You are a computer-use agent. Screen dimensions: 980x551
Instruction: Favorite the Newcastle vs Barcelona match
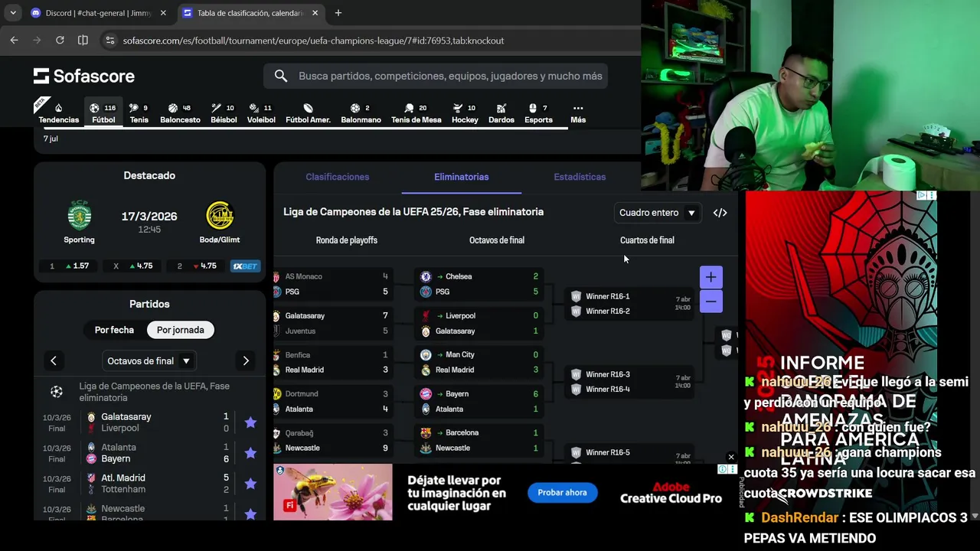(250, 514)
